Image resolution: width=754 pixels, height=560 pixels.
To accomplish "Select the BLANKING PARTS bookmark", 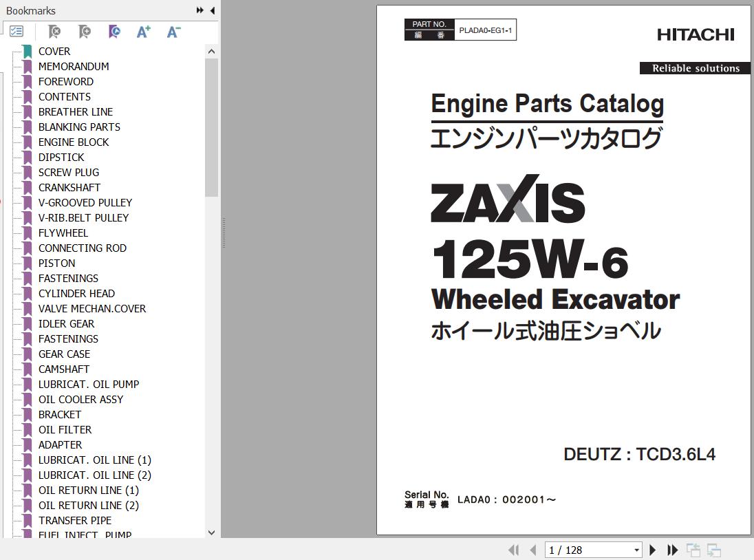I will pyautogui.click(x=79, y=127).
